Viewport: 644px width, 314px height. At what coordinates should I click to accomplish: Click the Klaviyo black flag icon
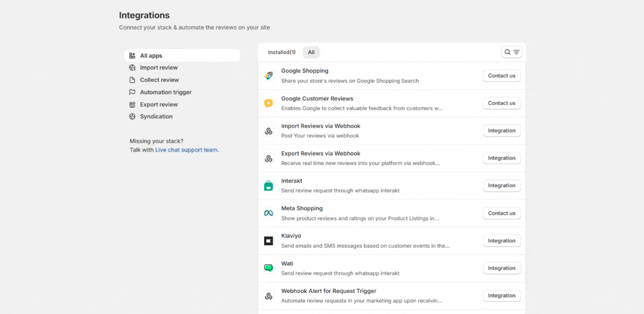[269, 241]
